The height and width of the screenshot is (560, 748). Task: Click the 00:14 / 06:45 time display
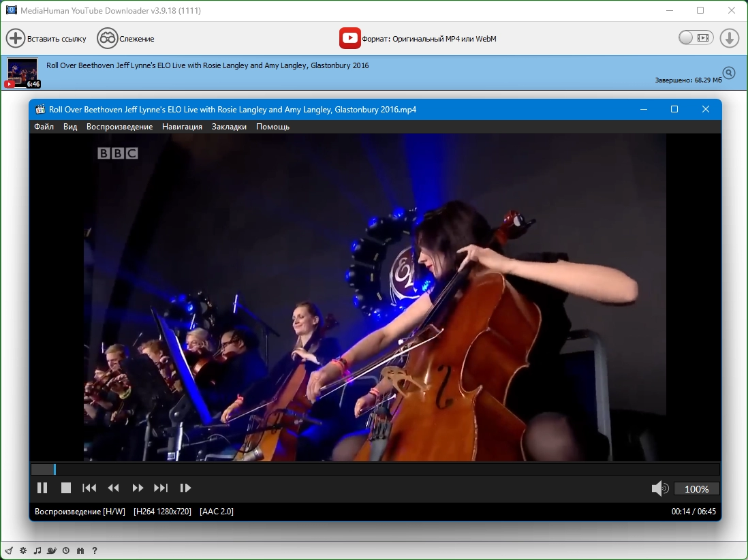pos(694,512)
